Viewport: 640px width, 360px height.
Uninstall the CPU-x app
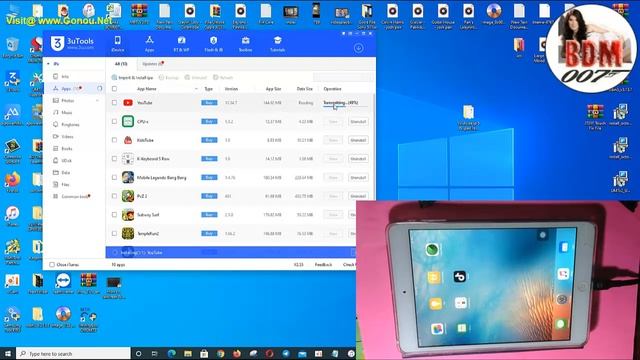pos(358,122)
